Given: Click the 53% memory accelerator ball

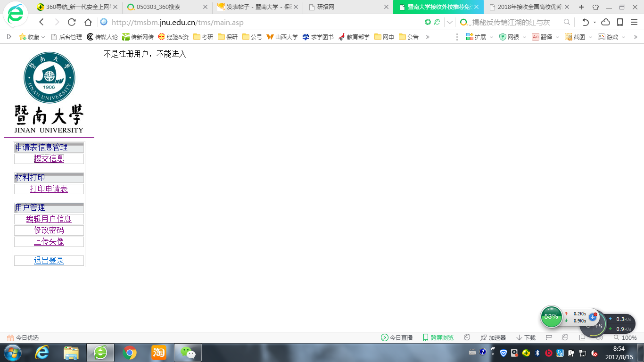Looking at the screenshot, I should [551, 317].
